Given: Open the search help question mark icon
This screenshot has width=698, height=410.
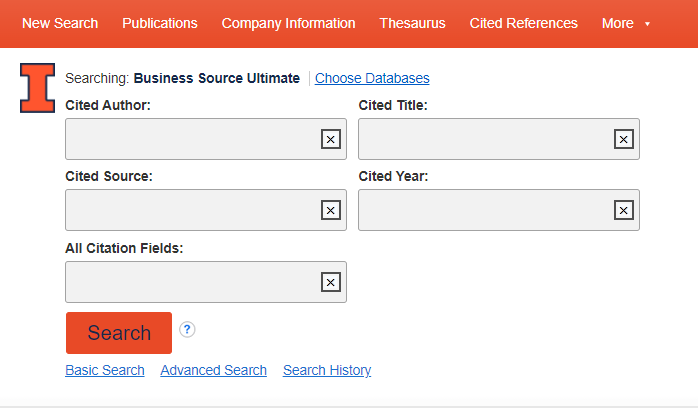Looking at the screenshot, I should 187,329.
